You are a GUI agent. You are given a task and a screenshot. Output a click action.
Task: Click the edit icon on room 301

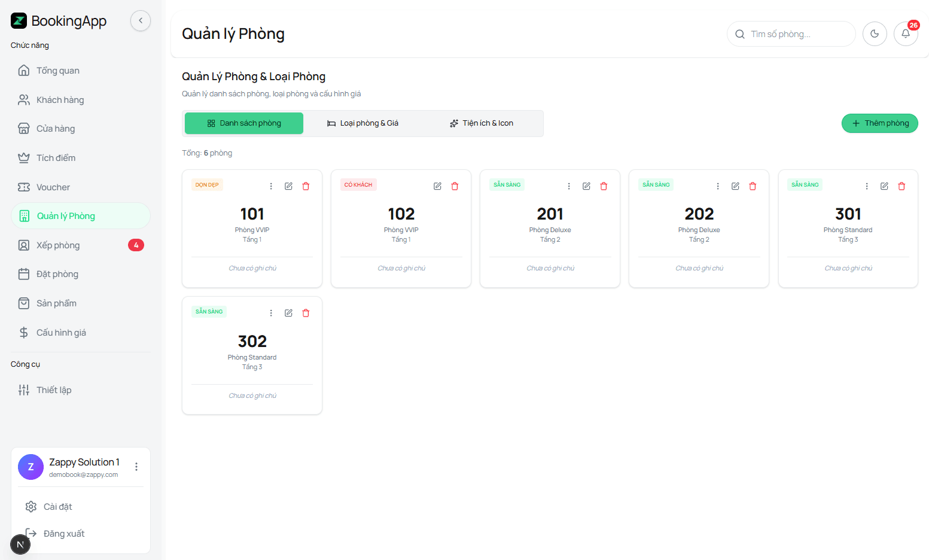pyautogui.click(x=884, y=186)
